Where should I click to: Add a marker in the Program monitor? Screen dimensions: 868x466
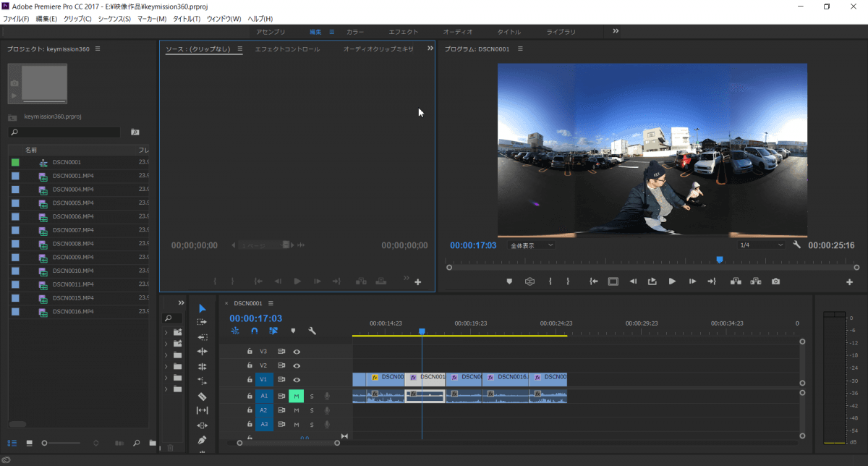(509, 281)
